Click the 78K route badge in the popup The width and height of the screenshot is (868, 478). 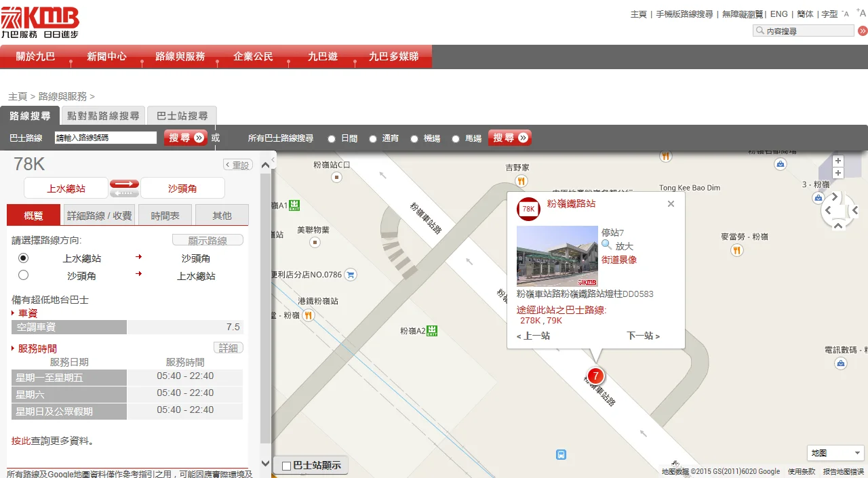pyautogui.click(x=528, y=210)
